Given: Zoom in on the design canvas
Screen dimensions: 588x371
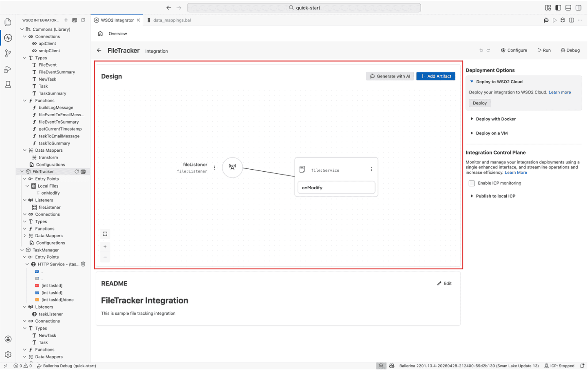Looking at the screenshot, I should (x=105, y=247).
